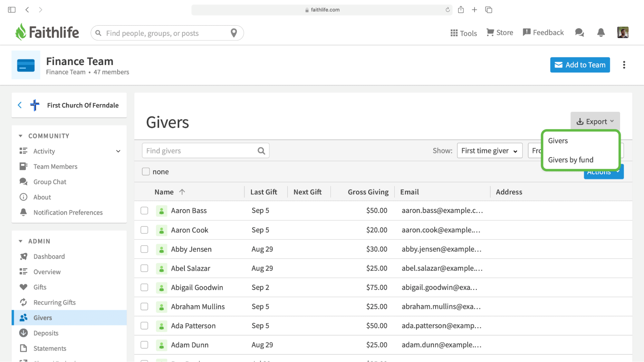The image size is (644, 362).
Task: Click Aaron Bass person icon
Action: tap(161, 211)
